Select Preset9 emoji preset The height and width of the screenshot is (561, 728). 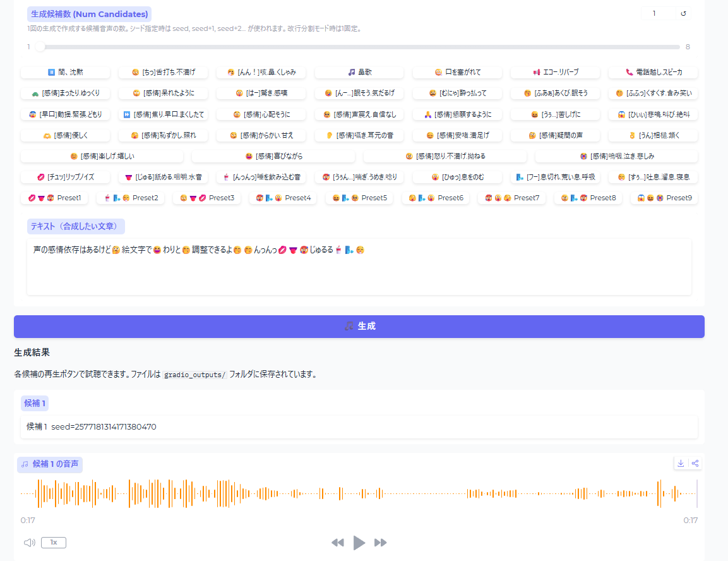coord(664,198)
